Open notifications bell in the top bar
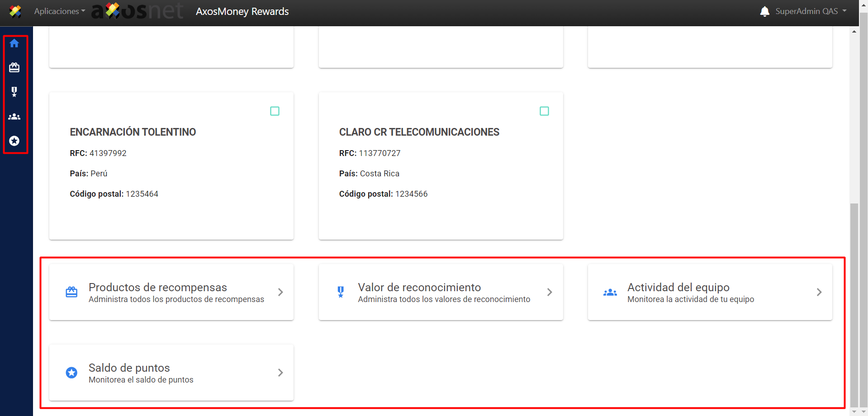Image resolution: width=868 pixels, height=416 pixels. pyautogui.click(x=764, y=12)
